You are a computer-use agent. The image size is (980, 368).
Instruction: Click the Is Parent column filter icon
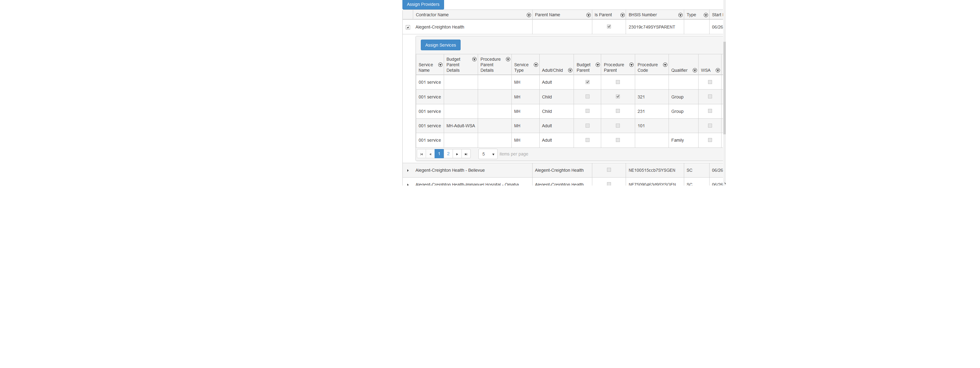coord(622,15)
